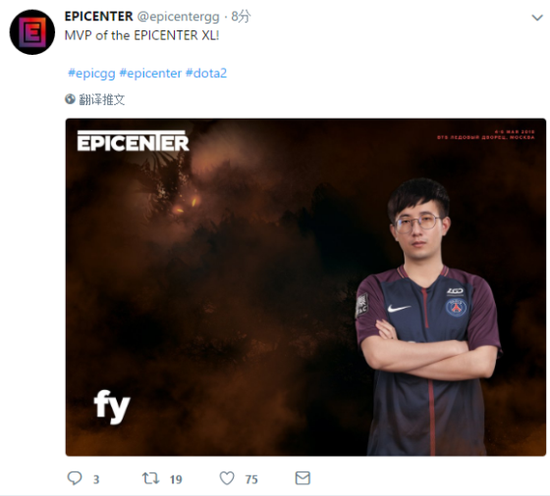Viewport: 550px width, 496px height.
Task: Click the EPICENTER logo in the image
Action: tap(133, 141)
